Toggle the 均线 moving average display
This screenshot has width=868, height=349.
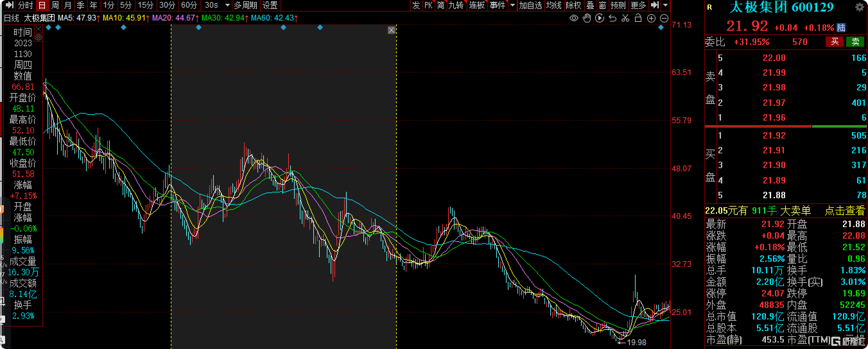(x=554, y=5)
